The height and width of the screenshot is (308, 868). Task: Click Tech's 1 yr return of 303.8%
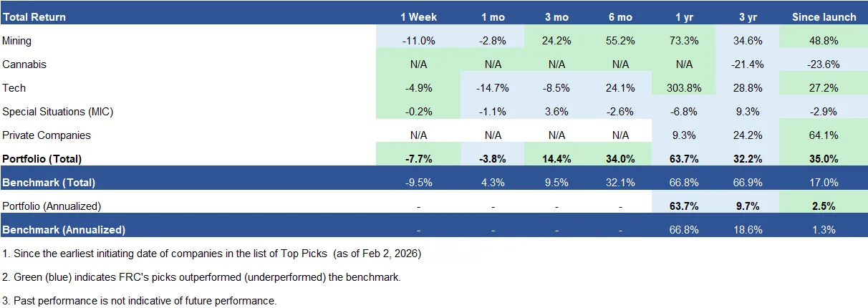[684, 88]
